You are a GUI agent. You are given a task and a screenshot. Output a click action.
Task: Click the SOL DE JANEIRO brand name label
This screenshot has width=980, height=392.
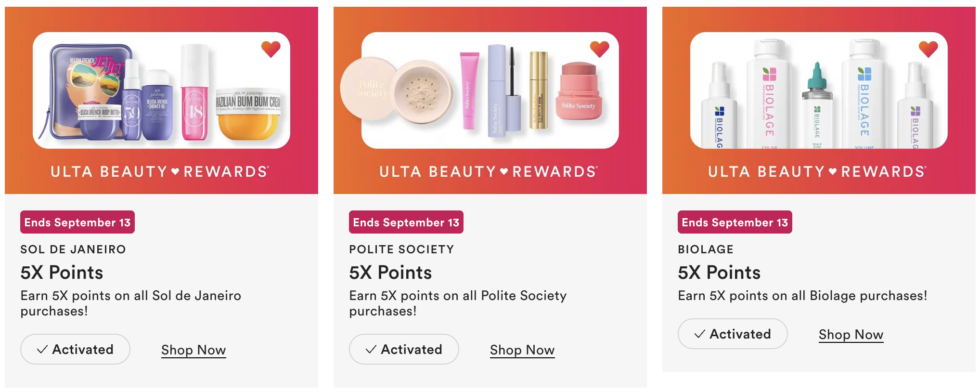(73, 249)
